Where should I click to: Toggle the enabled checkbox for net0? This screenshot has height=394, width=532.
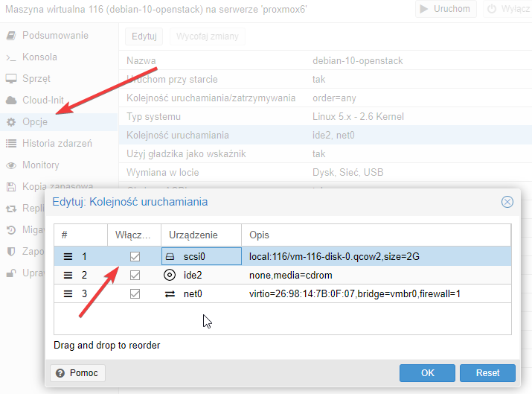pos(135,294)
